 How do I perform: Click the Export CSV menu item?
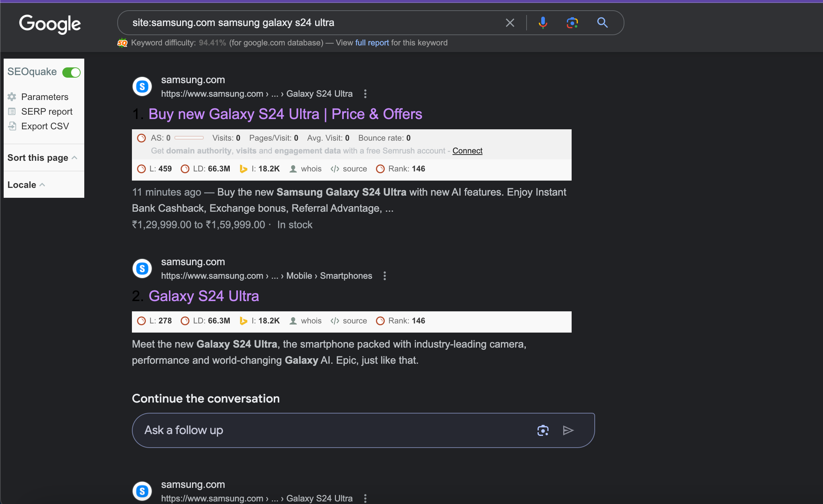point(45,126)
